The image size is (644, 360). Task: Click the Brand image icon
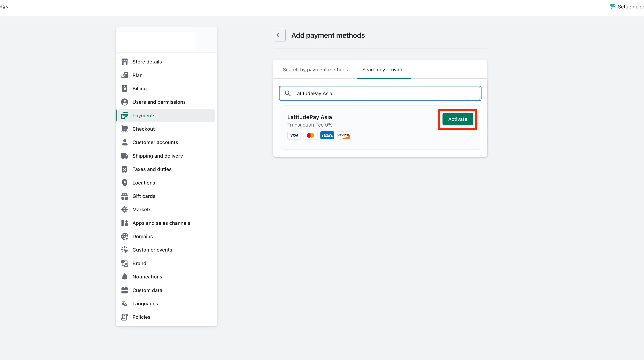click(124, 263)
